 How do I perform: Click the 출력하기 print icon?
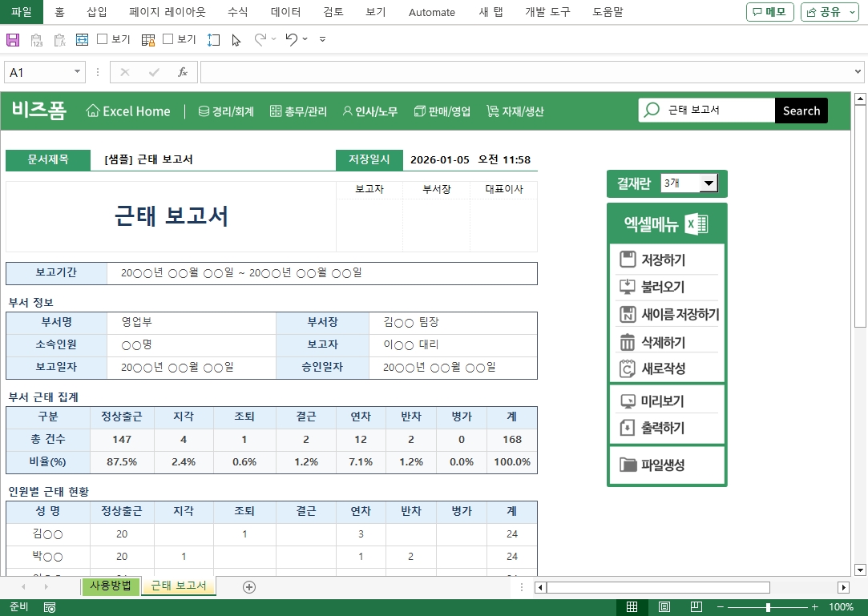click(628, 428)
